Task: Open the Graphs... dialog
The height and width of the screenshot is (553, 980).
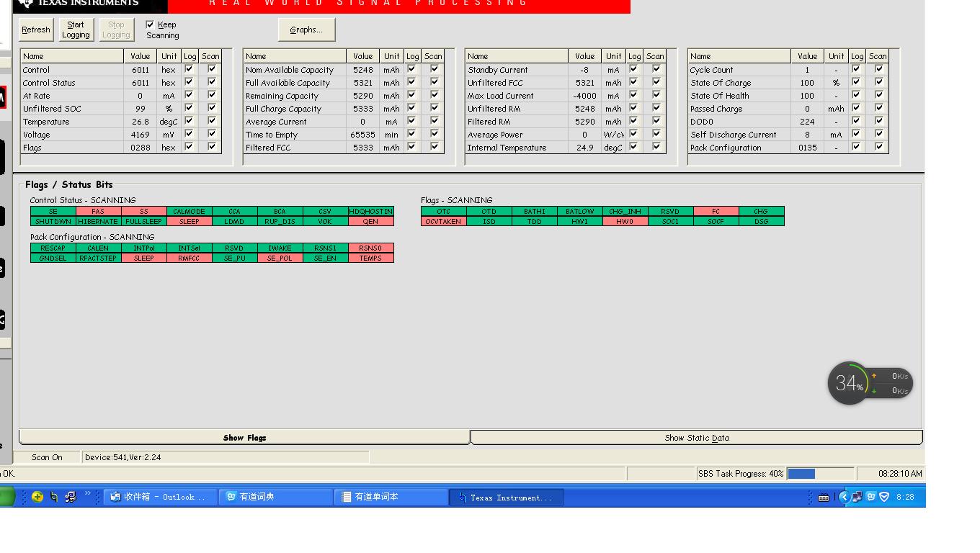Action: coord(306,30)
